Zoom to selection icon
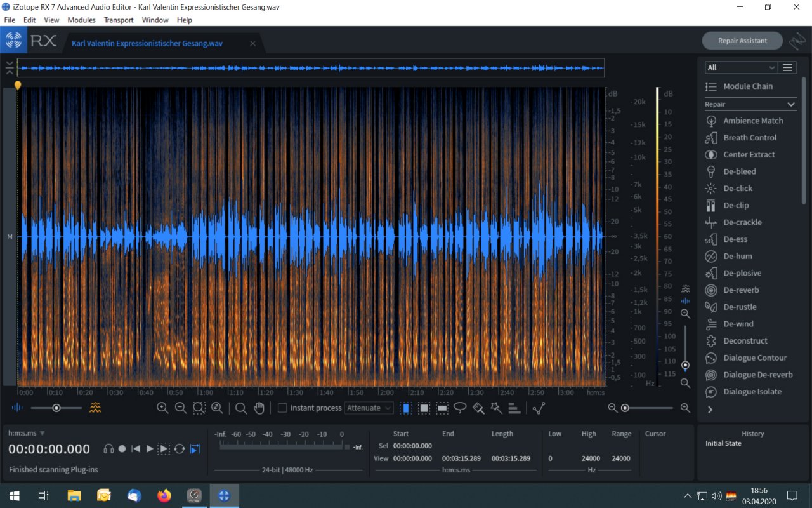Image resolution: width=812 pixels, height=508 pixels. pos(199,408)
